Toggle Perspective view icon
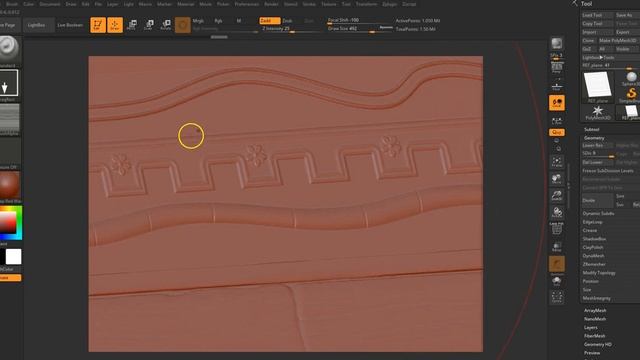The height and width of the screenshot is (360, 640). point(557,68)
